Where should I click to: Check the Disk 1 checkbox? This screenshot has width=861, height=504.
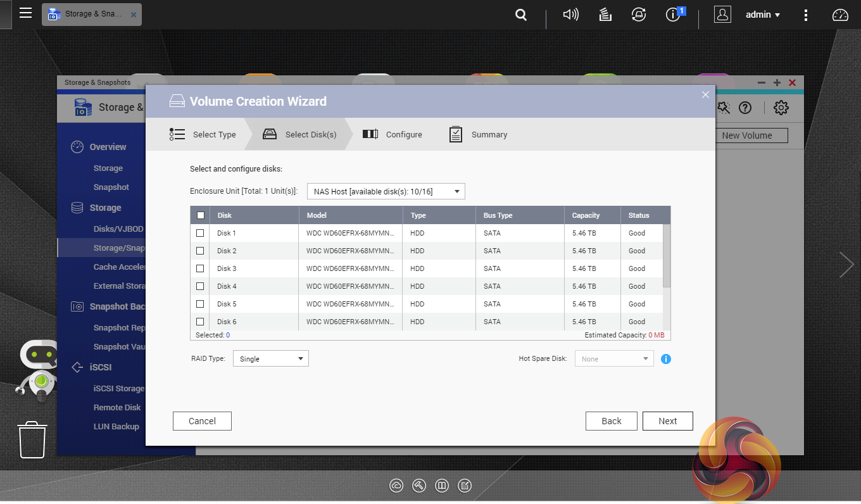point(200,233)
